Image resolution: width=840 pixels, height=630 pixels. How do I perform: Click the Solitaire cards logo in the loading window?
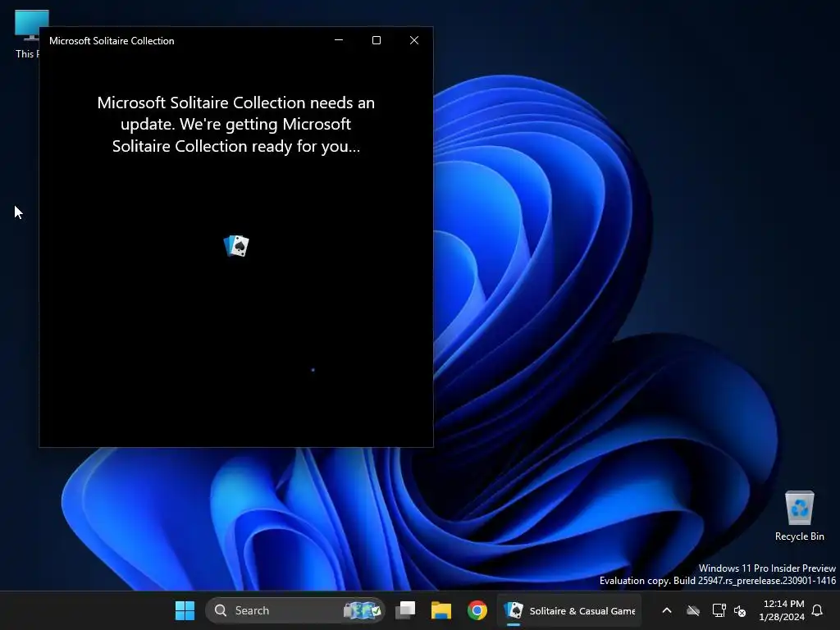click(x=236, y=246)
